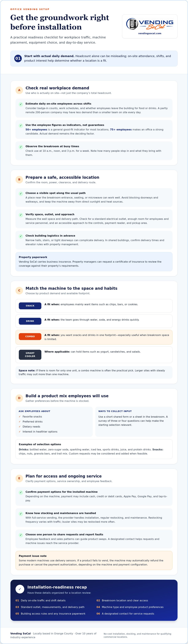The image size is (188, 644).
Task: Select the orange COMBO machine label
Action: point(30,336)
